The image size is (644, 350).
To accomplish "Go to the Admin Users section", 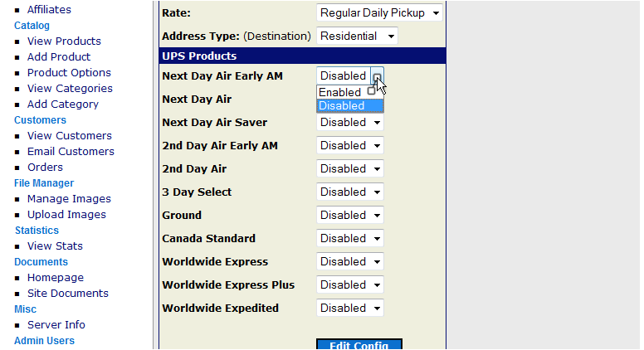I will point(44,341).
